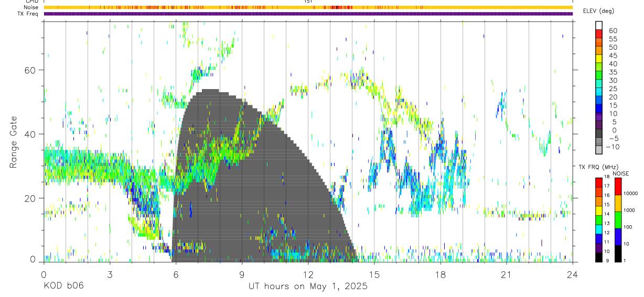644x297 pixels.
Task: Click the '60' label on ELEV color bar
Action: click(x=612, y=30)
